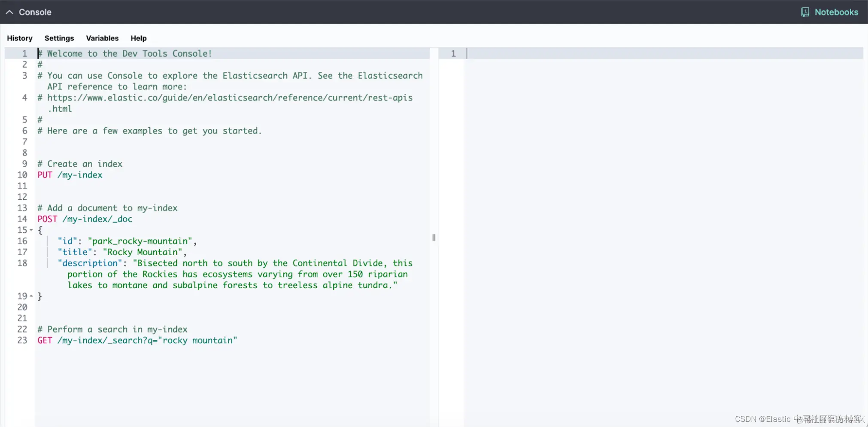Click the PUT /my-index request line
Image resolution: width=868 pixels, height=427 pixels.
(x=70, y=175)
